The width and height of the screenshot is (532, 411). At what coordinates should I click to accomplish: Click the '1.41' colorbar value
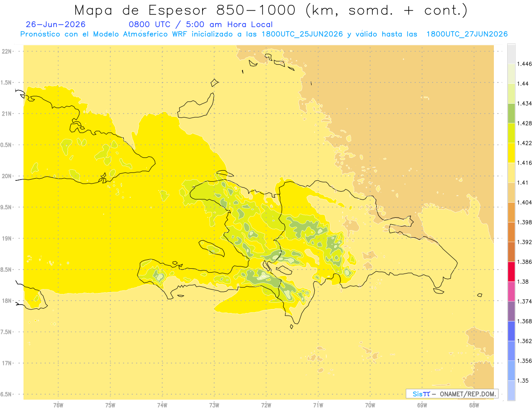tap(523, 183)
